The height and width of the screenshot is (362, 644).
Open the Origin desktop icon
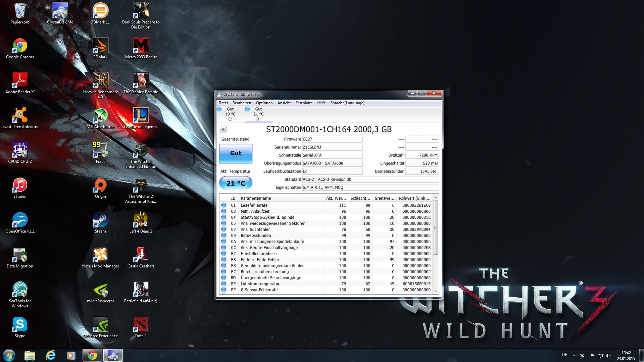pyautogui.click(x=100, y=188)
